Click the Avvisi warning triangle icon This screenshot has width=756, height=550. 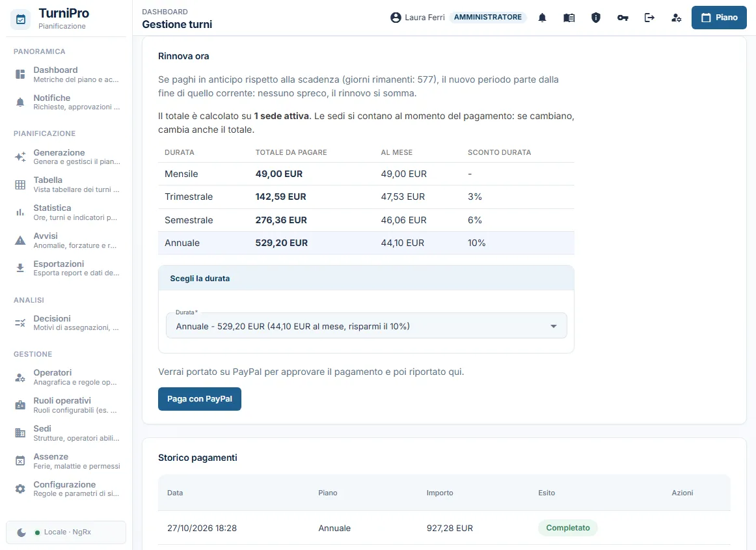point(20,240)
